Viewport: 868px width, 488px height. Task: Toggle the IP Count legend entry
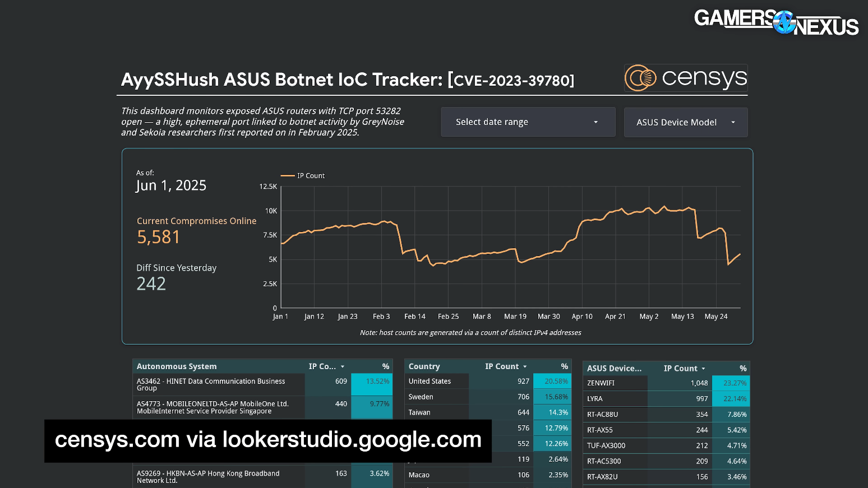(303, 176)
